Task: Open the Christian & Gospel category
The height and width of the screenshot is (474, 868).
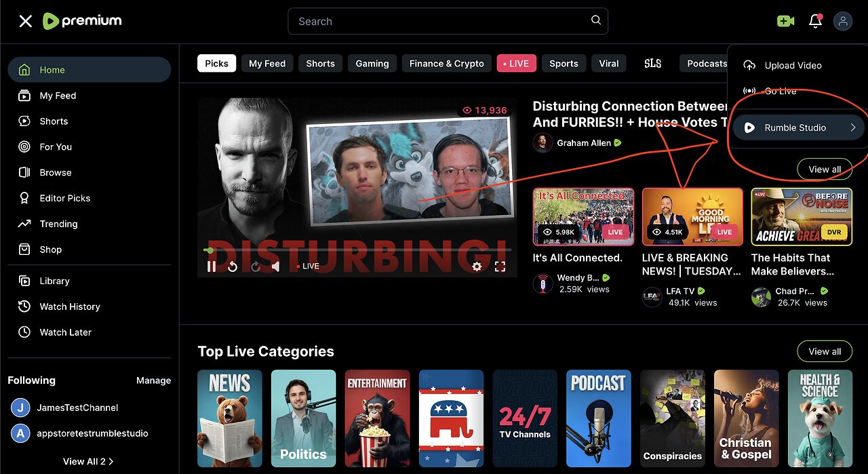Action: [746, 418]
